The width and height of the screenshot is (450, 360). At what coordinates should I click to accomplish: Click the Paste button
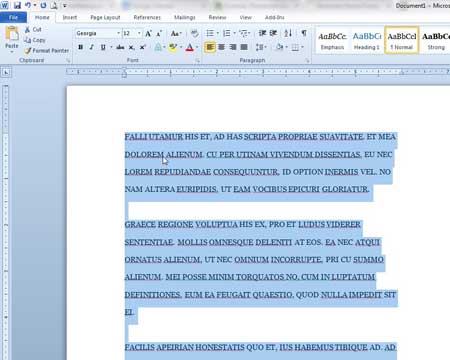tap(12, 39)
